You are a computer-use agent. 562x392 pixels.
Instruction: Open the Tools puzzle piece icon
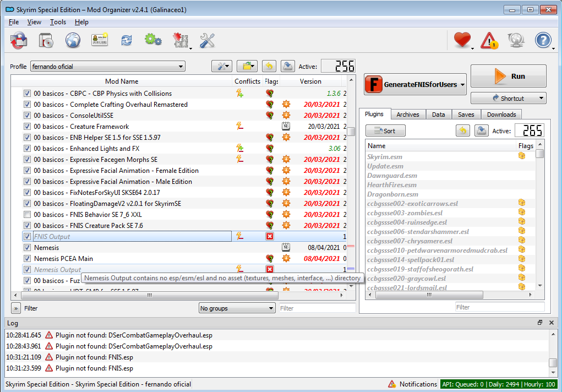(x=181, y=40)
